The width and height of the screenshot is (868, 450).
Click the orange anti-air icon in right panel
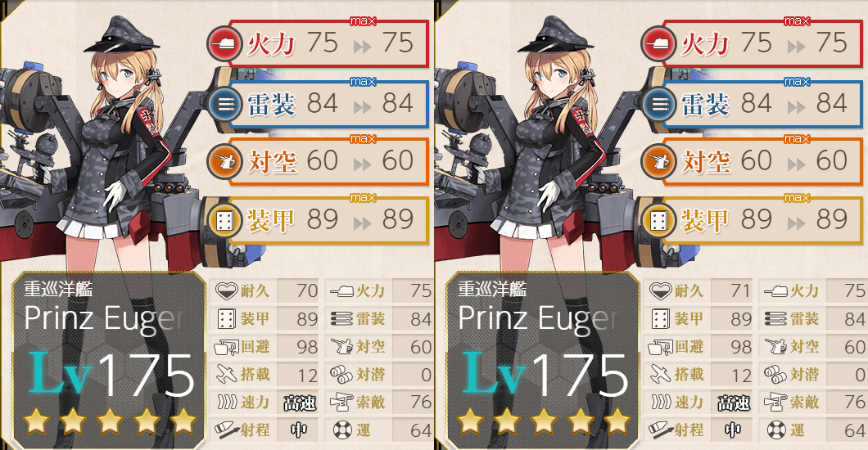tap(658, 161)
